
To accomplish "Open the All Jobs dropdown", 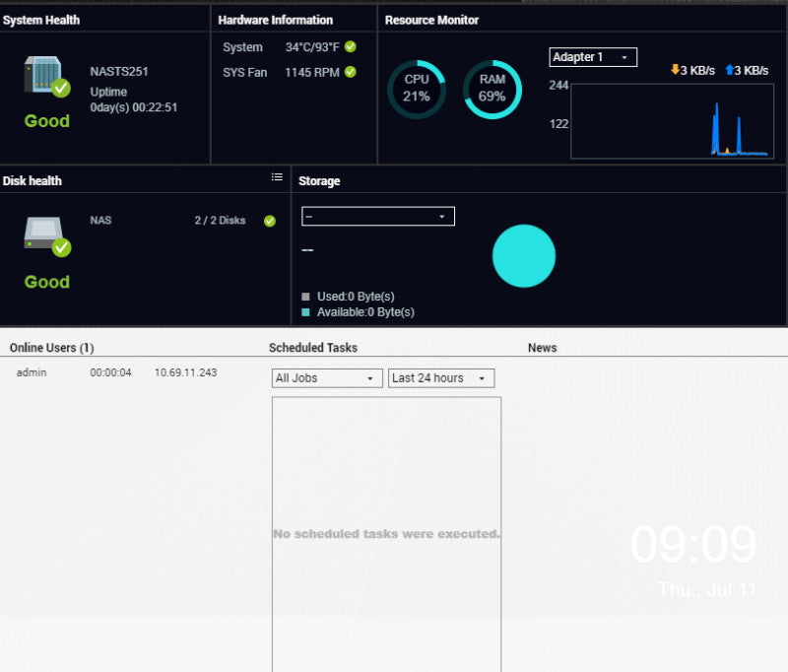I will (327, 378).
